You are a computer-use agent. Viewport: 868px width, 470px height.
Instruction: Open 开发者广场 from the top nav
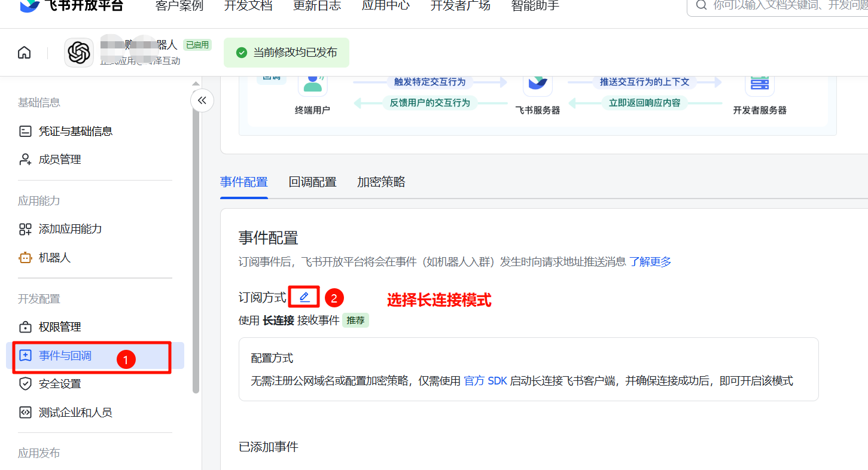(461, 6)
